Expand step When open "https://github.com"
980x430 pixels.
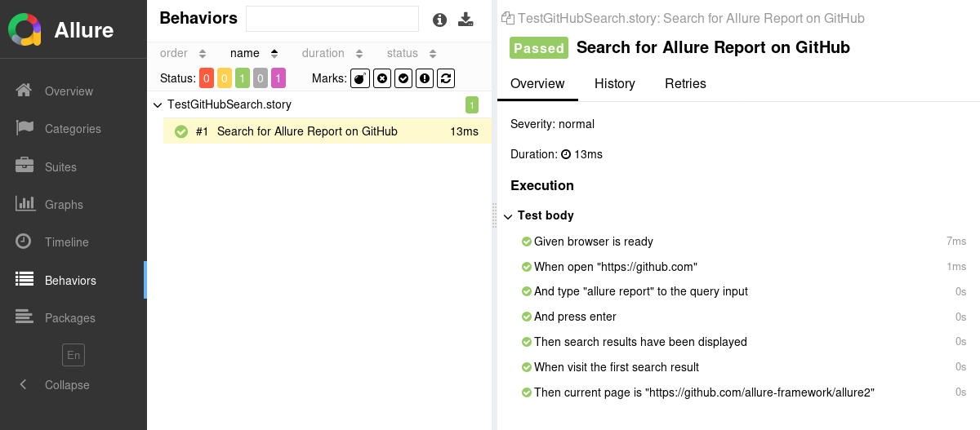click(743, 267)
